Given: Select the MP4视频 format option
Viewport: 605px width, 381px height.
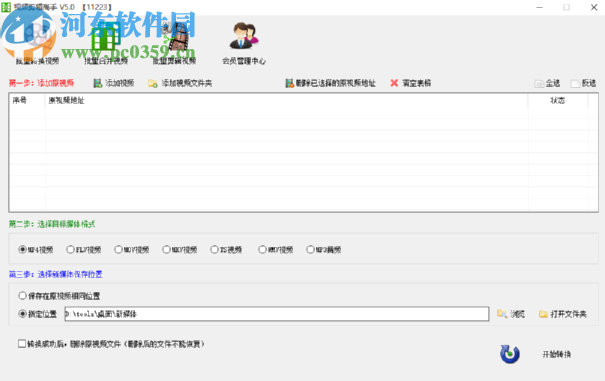Looking at the screenshot, I should [x=36, y=250].
